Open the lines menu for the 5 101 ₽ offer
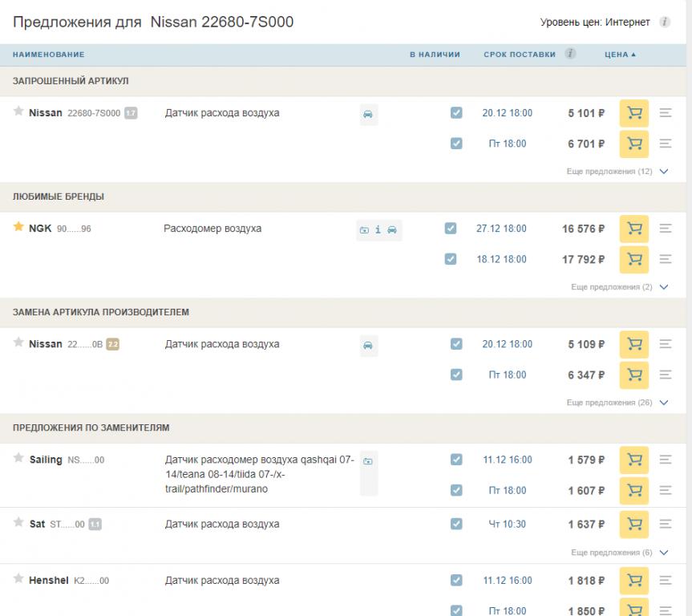The height and width of the screenshot is (616, 692). pyautogui.click(x=666, y=113)
